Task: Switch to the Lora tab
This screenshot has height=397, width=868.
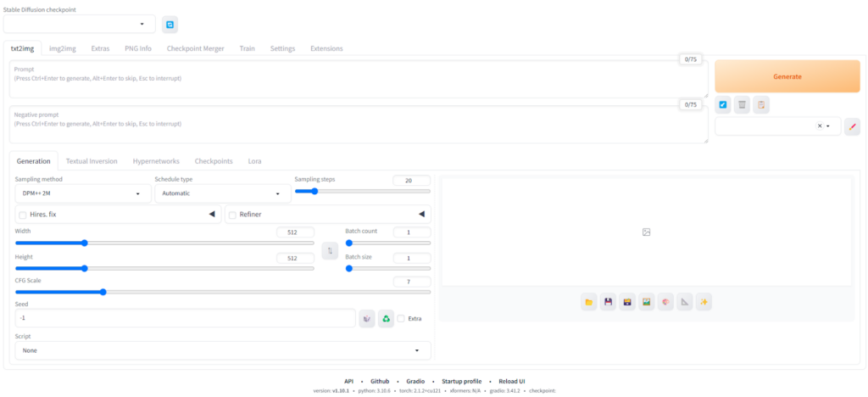Action: coord(254,161)
